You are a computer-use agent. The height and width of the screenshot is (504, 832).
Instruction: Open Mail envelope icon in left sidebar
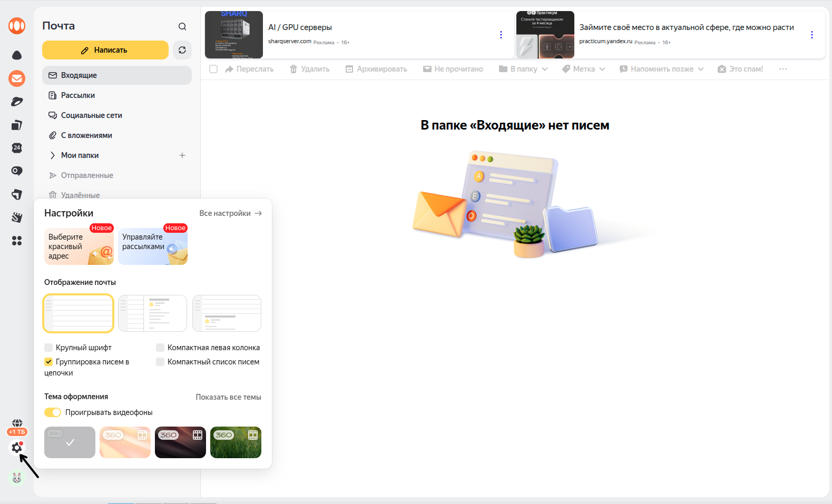(x=17, y=78)
